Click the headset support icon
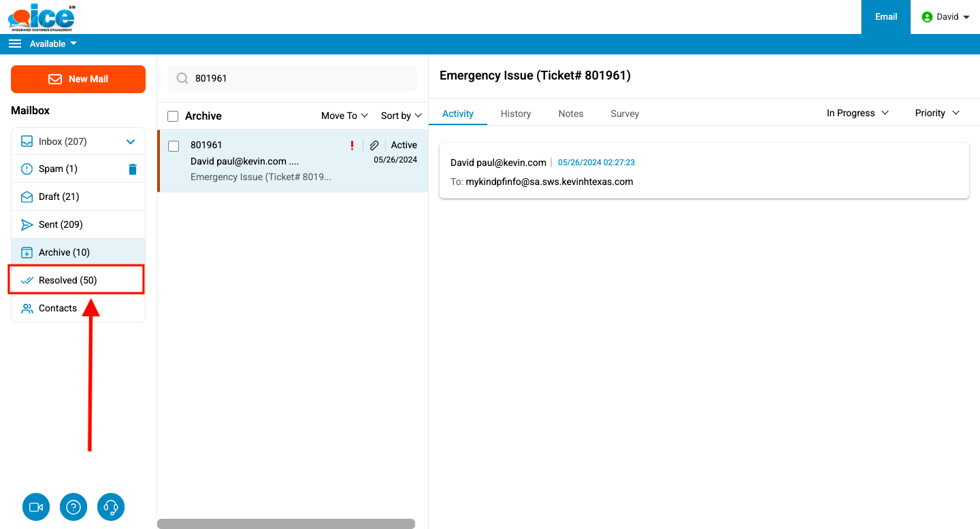Viewport: 980px width, 529px height. pyautogui.click(x=111, y=507)
